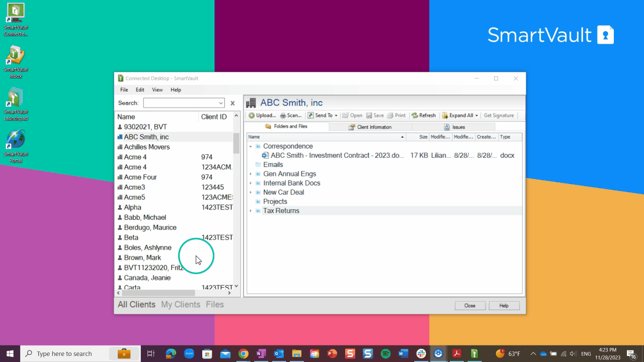Expand the Tax Returns folder
644x362 pixels.
[x=251, y=211]
